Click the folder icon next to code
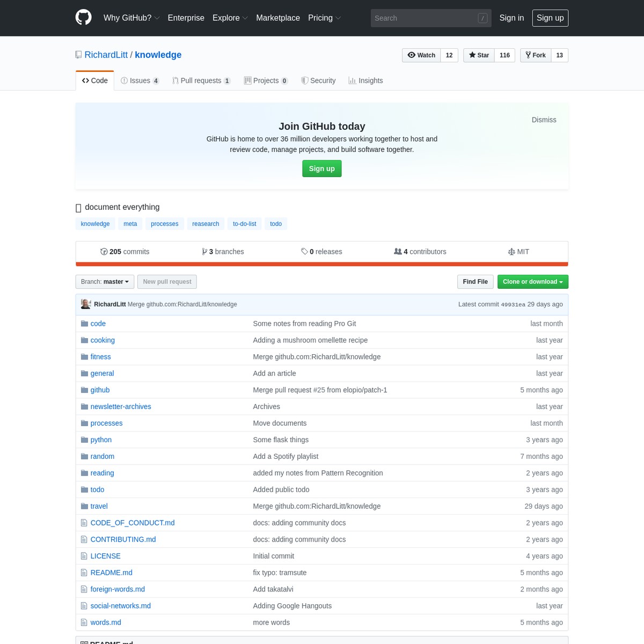 point(84,324)
